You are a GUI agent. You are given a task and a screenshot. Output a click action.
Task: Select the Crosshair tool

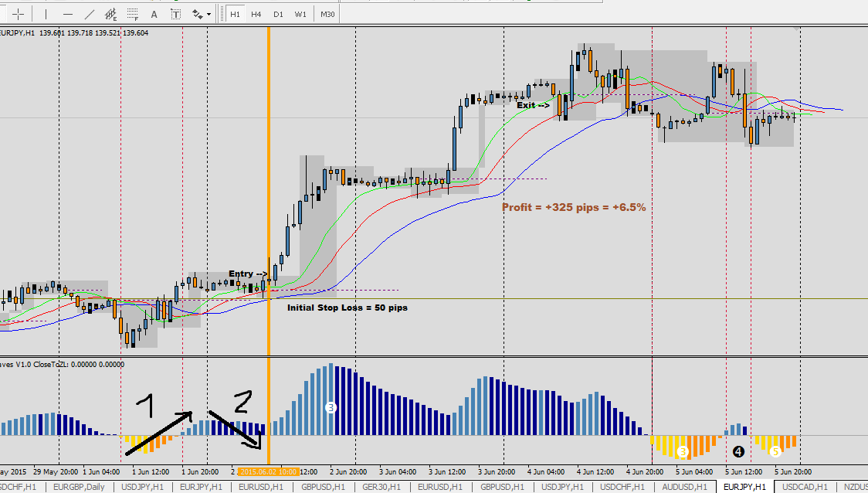pos(19,15)
